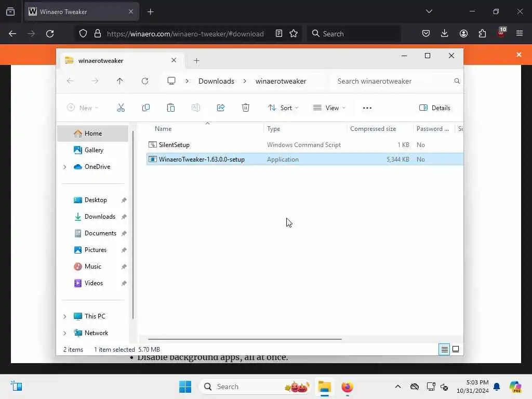Viewport: 532px width, 399px height.
Task: Click the horizontal scrollbar in file list
Action: 245,339
